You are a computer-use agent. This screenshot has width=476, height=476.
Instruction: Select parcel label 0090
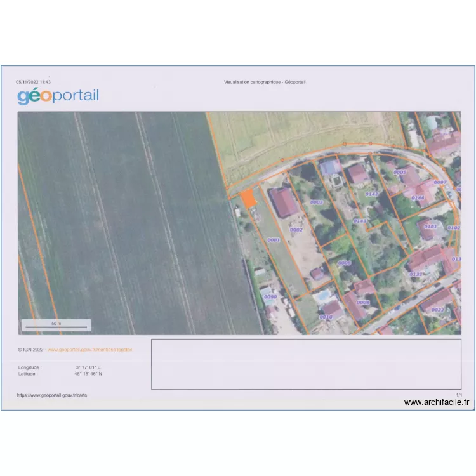[270, 296]
